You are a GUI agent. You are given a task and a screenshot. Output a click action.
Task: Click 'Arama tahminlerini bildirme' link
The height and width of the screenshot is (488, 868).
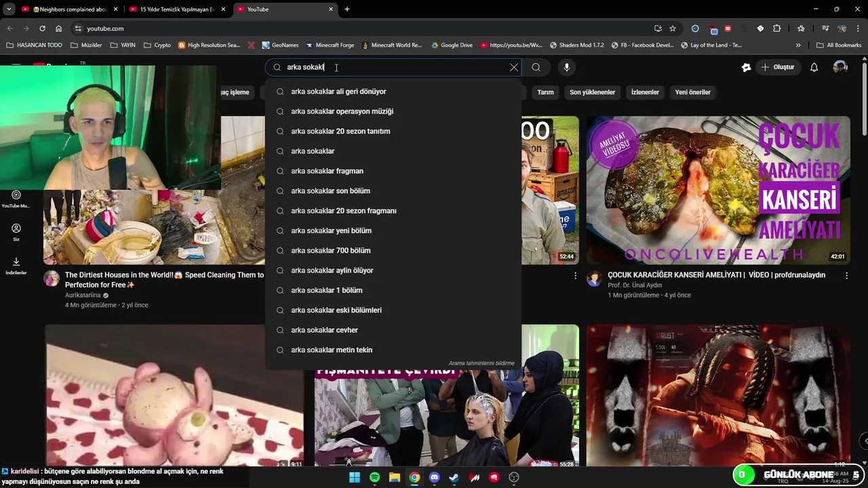tap(481, 363)
